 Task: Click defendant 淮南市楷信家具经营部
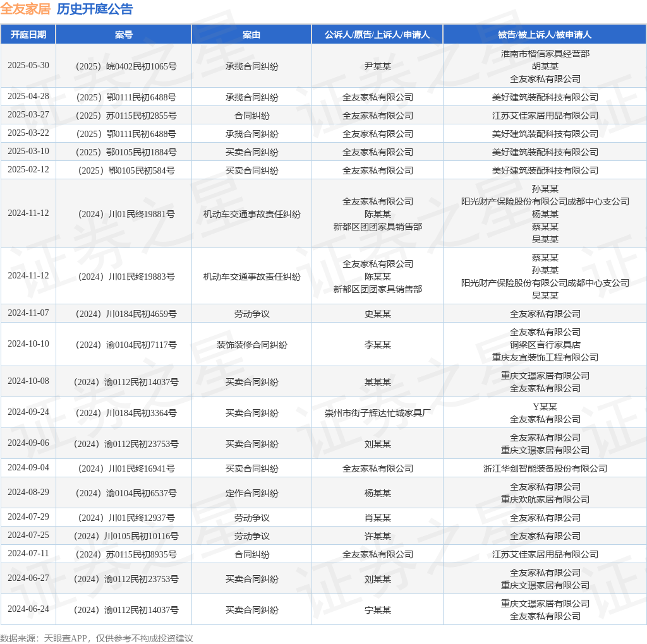tap(545, 54)
